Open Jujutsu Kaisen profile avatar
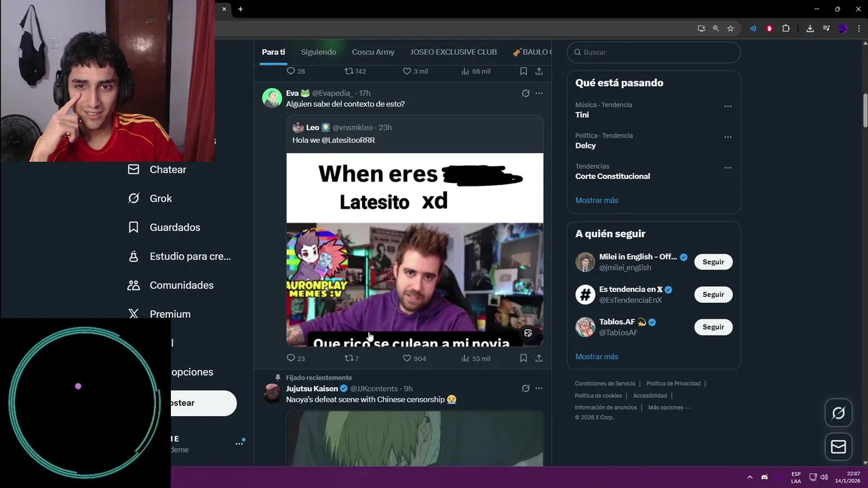Screen dimensions: 868x488 (272, 393)
